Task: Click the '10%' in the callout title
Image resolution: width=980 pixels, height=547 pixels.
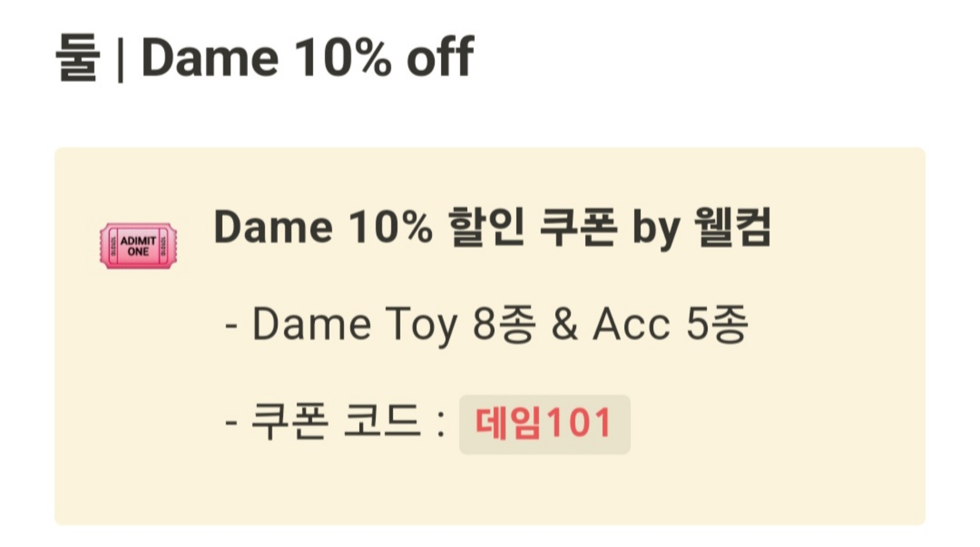Action: pos(390,228)
